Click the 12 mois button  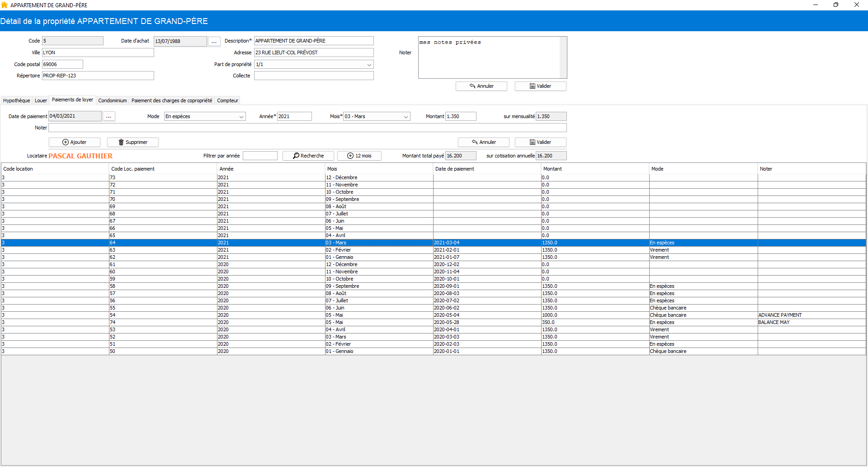[x=359, y=156]
